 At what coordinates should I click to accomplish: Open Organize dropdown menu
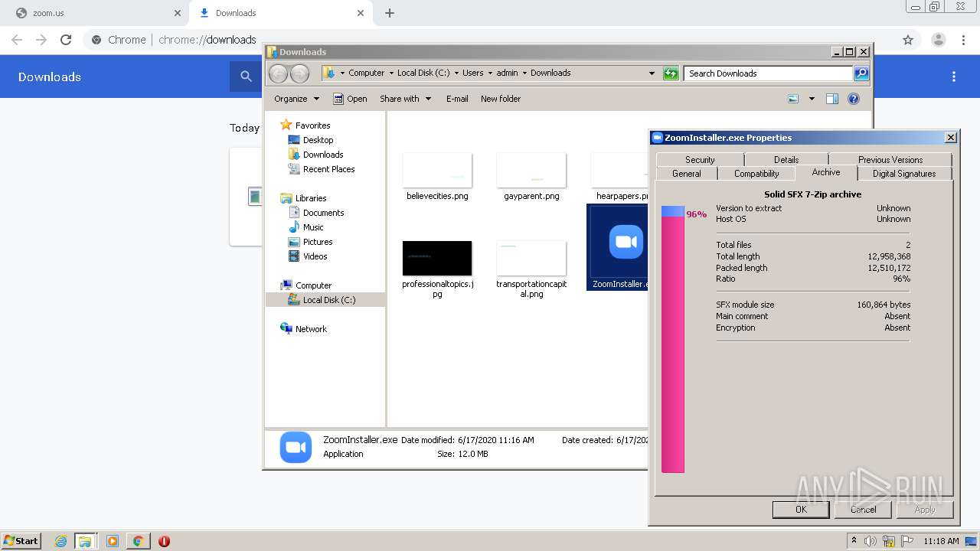296,99
